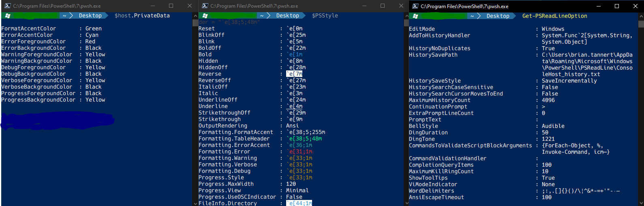Click the Desktop prompt segment in the left window
This screenshot has width=644, height=206.
(90, 16)
